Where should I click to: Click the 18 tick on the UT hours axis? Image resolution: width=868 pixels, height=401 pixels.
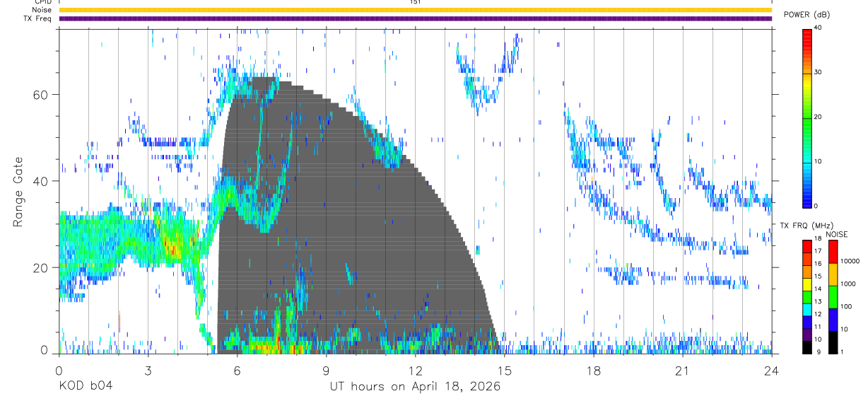(594, 371)
